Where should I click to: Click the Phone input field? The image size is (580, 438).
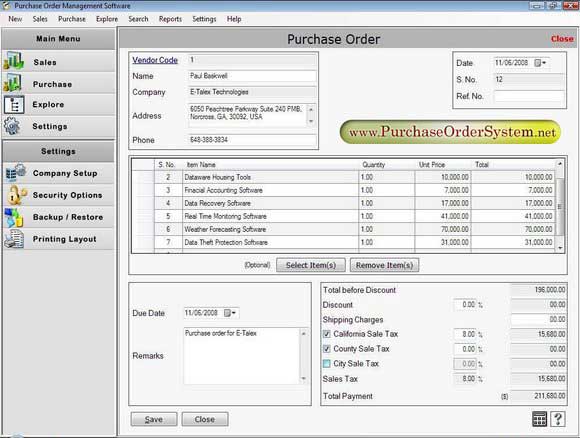(x=252, y=140)
